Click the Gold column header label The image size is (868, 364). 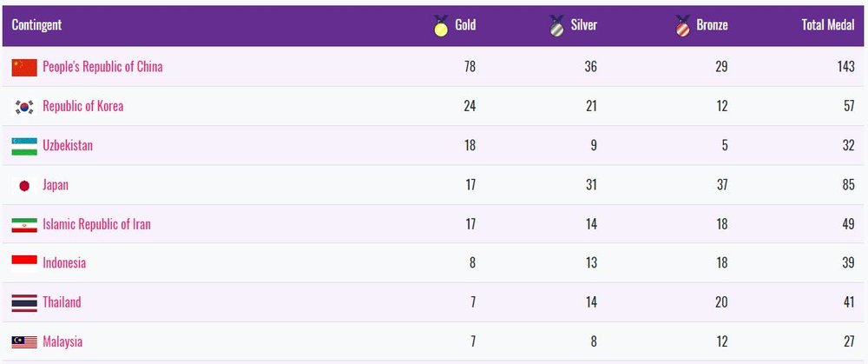coord(465,25)
